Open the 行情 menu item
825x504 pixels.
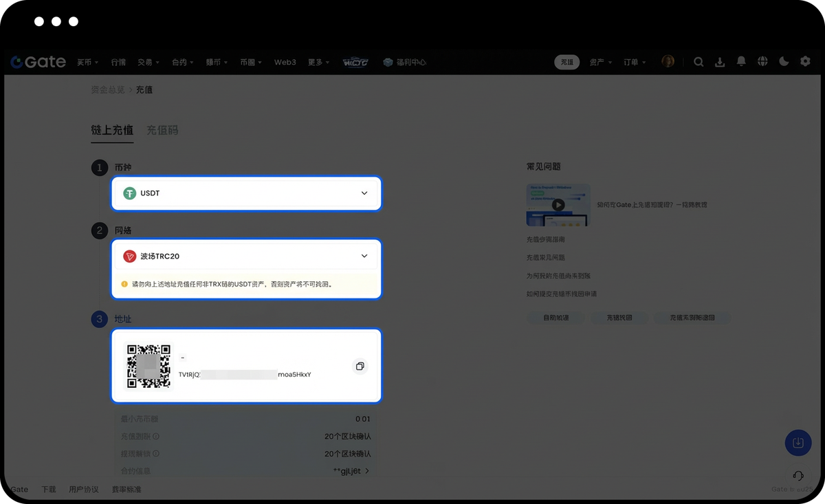click(118, 62)
